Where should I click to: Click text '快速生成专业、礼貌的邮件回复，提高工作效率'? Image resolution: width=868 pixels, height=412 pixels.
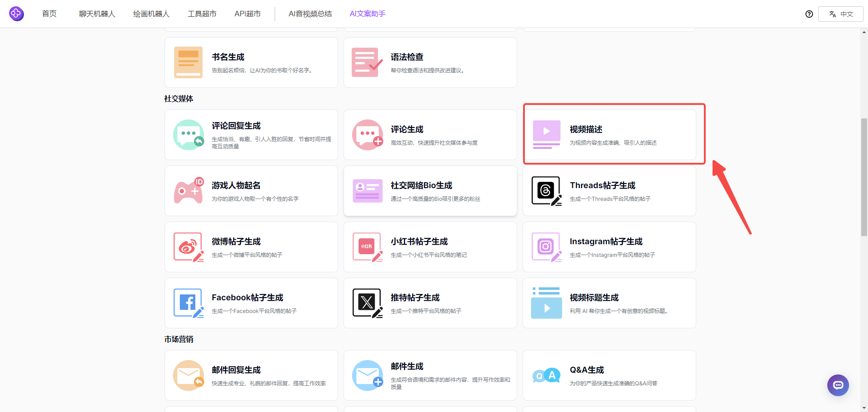tap(269, 384)
